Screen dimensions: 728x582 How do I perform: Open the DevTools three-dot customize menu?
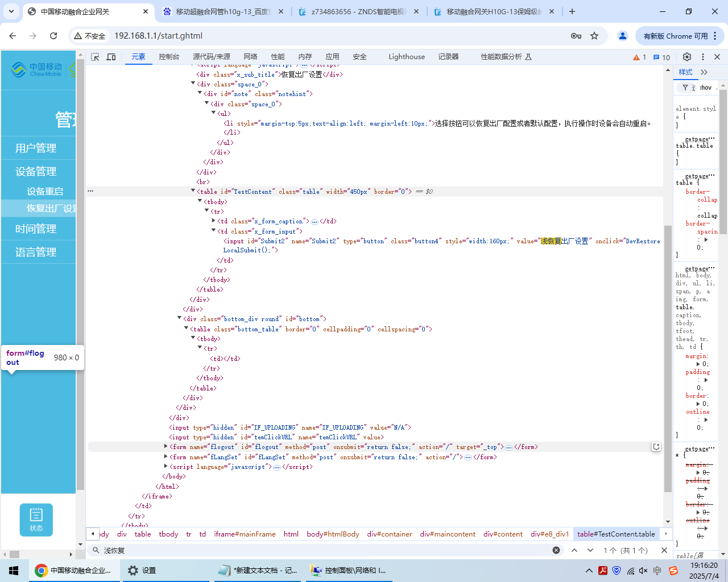click(703, 57)
